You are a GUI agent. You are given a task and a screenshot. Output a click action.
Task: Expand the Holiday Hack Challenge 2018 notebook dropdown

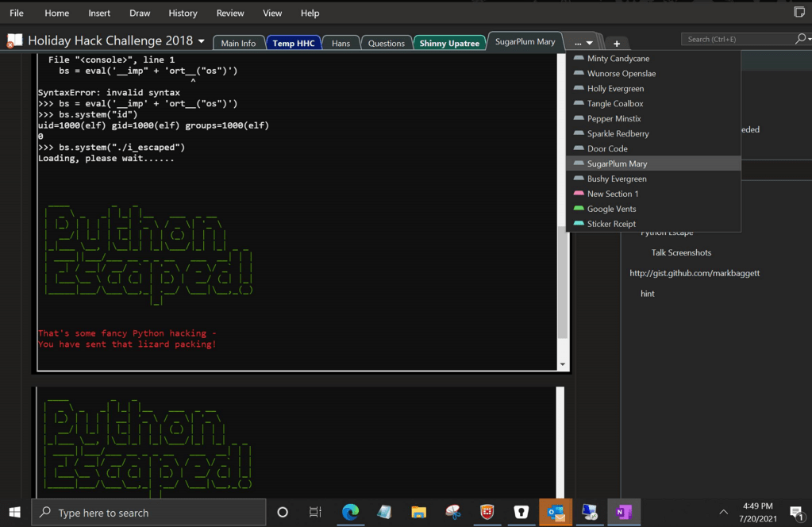click(202, 40)
